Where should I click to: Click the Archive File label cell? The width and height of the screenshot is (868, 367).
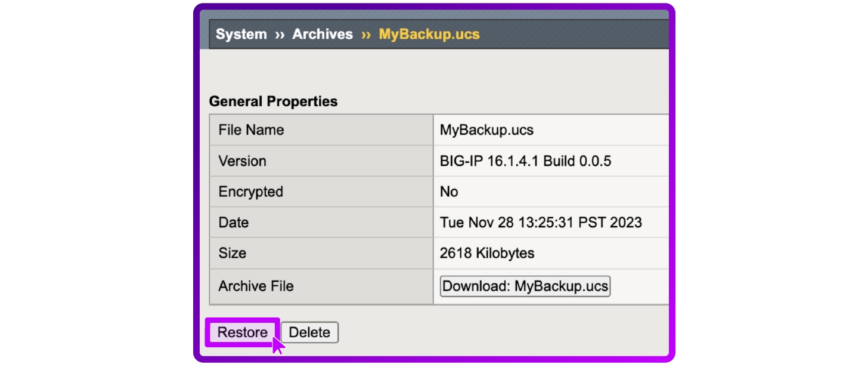(321, 286)
